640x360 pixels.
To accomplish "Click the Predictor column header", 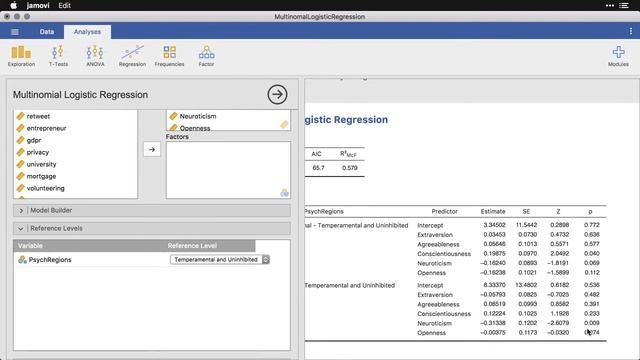I will pos(444,211).
